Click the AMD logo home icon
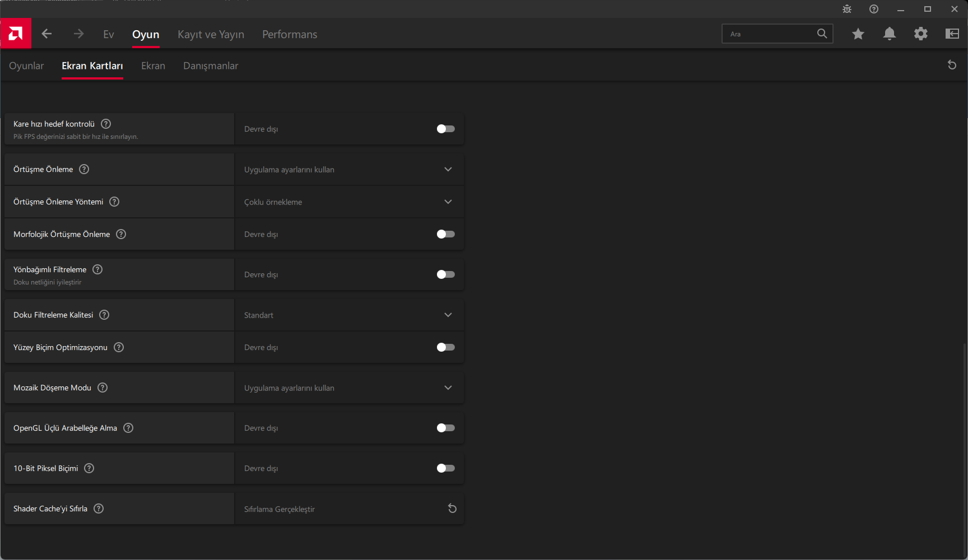Image resolution: width=968 pixels, height=560 pixels. click(x=16, y=34)
